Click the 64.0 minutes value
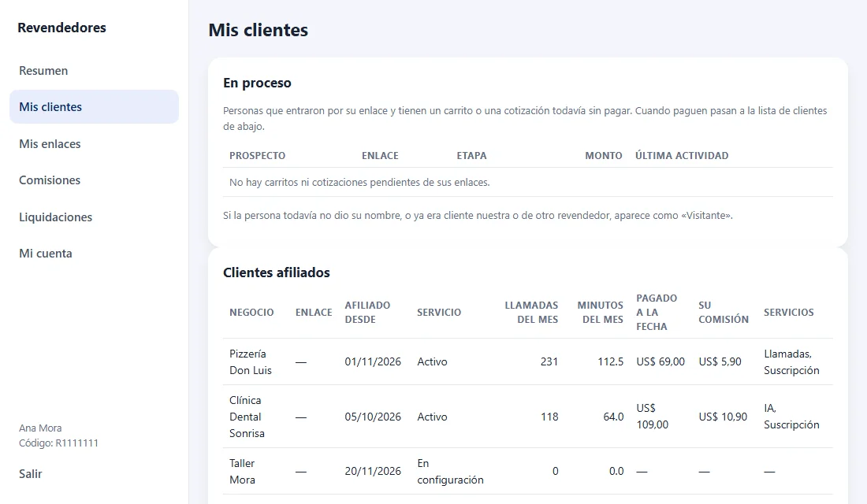The width and height of the screenshot is (867, 504). (x=613, y=417)
